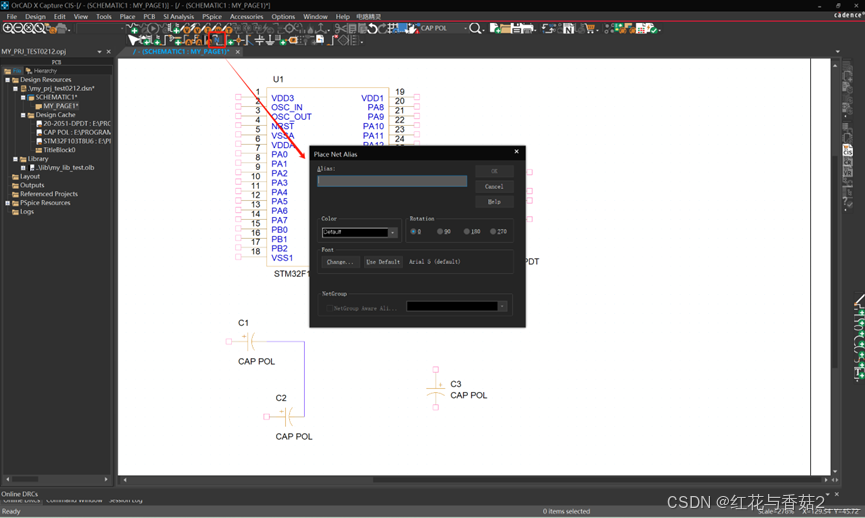Click the font Change... button
This screenshot has height=518, width=865.
point(340,262)
